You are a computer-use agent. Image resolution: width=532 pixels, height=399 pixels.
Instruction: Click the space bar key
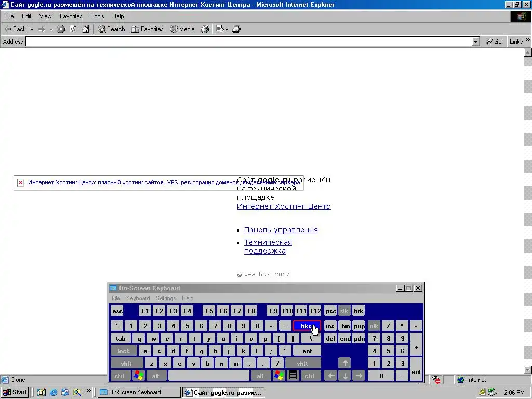(209, 376)
